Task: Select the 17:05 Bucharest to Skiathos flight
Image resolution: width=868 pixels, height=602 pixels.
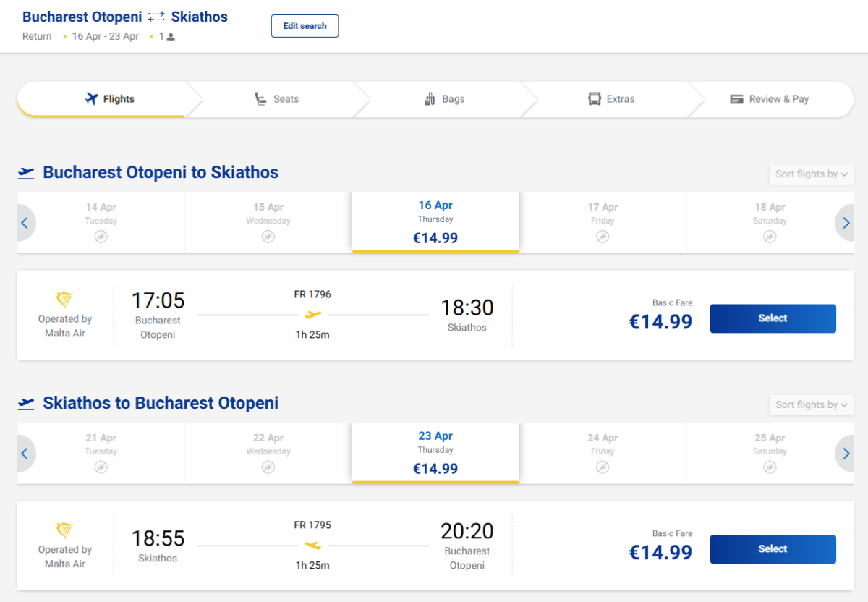Action: (773, 318)
